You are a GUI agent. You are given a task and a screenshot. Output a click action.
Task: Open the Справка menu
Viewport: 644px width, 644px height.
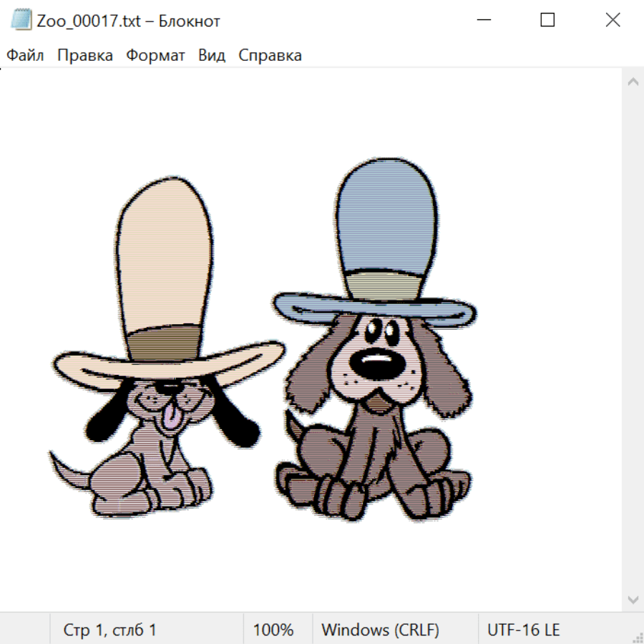coord(270,56)
